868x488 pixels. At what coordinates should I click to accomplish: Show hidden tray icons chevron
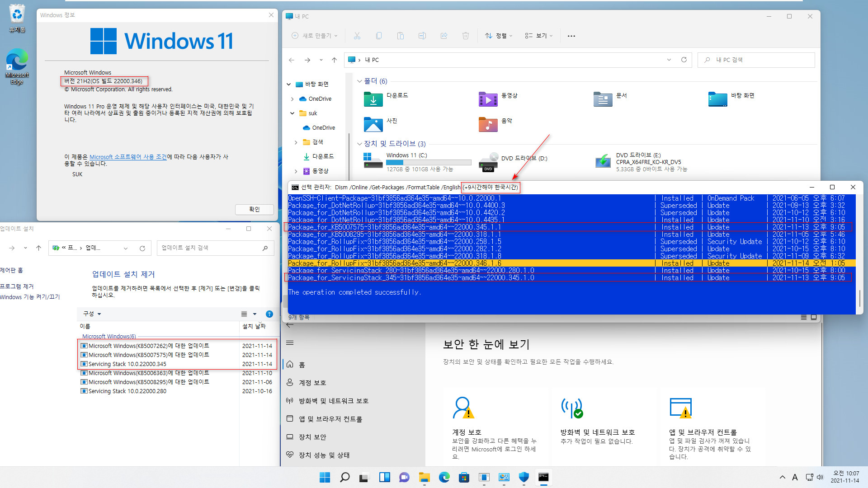pyautogui.click(x=783, y=477)
